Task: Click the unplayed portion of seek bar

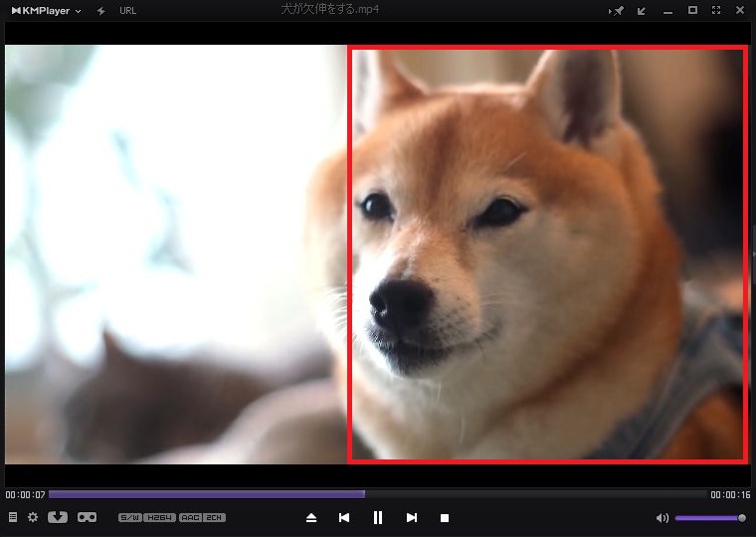Action: pos(537,494)
